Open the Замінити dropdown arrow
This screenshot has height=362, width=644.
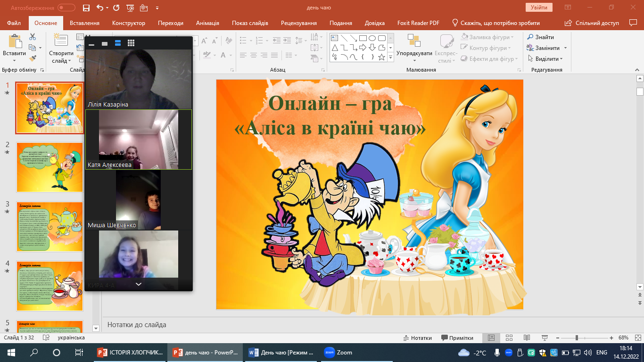click(565, 48)
